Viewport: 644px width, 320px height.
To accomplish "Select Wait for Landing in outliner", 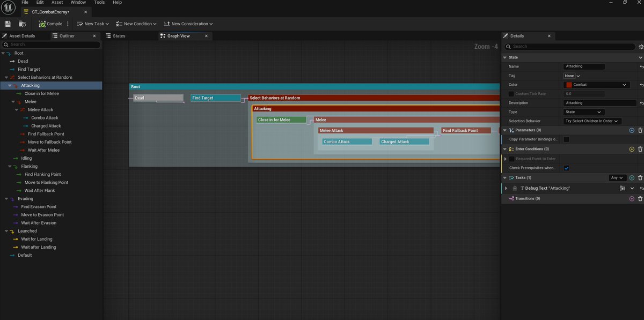I will pyautogui.click(x=36, y=239).
